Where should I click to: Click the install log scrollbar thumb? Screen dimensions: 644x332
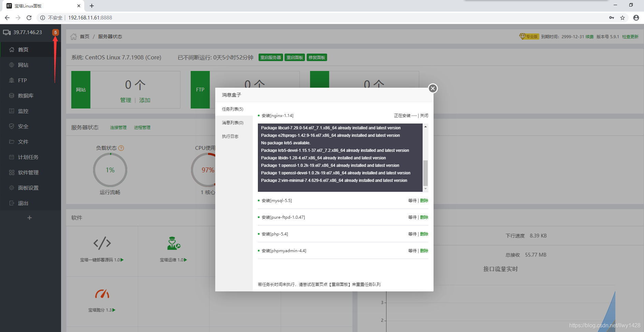[x=425, y=173]
